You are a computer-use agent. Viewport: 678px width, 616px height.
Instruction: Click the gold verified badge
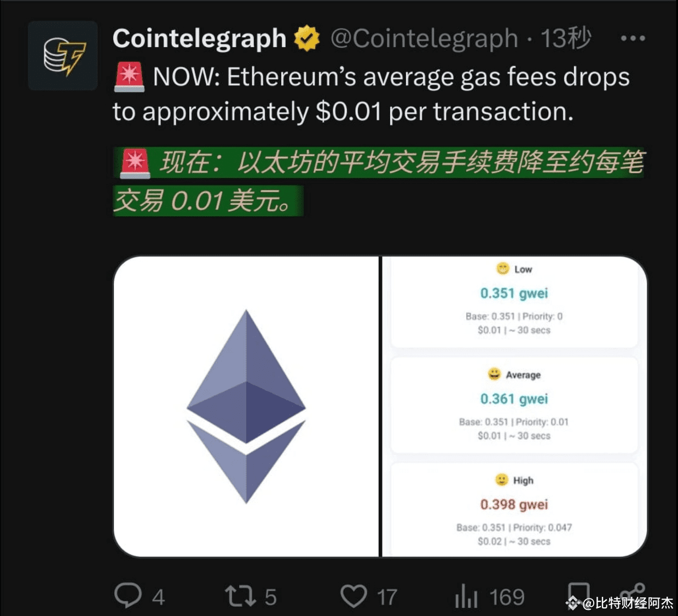(307, 38)
